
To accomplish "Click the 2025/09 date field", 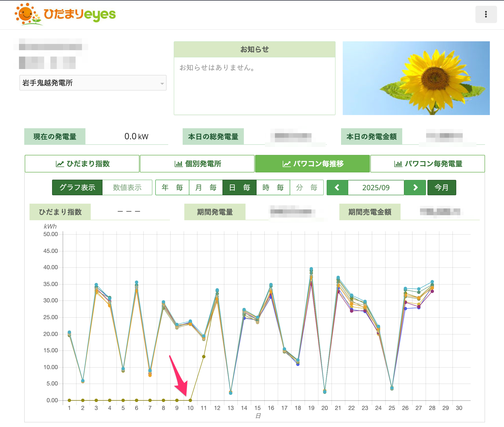I will pos(376,187).
